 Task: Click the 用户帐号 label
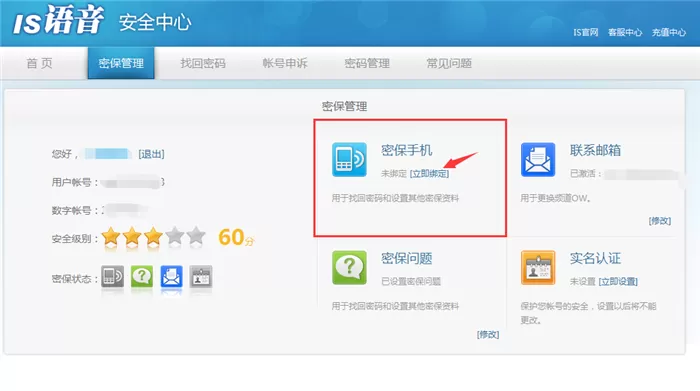point(75,182)
